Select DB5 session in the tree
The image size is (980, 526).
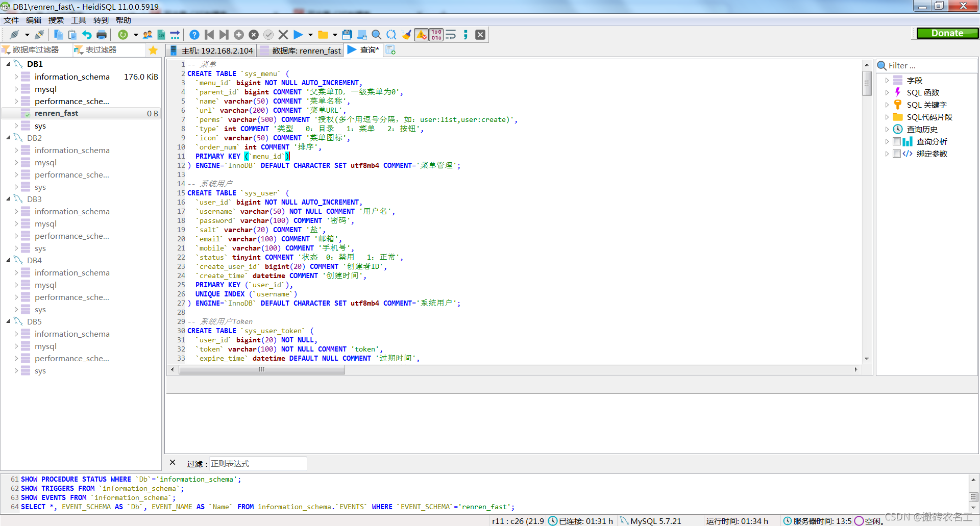click(34, 321)
